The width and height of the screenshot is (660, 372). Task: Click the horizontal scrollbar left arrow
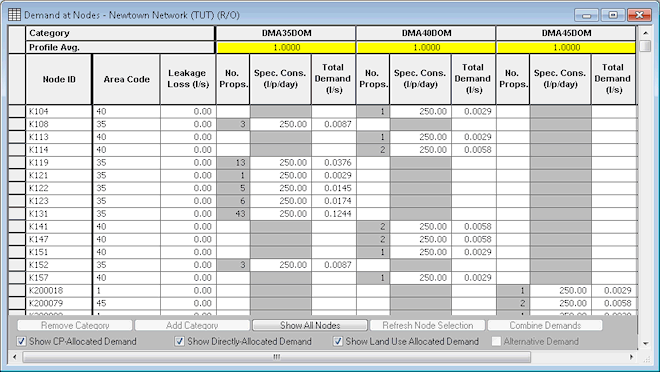coord(15,357)
